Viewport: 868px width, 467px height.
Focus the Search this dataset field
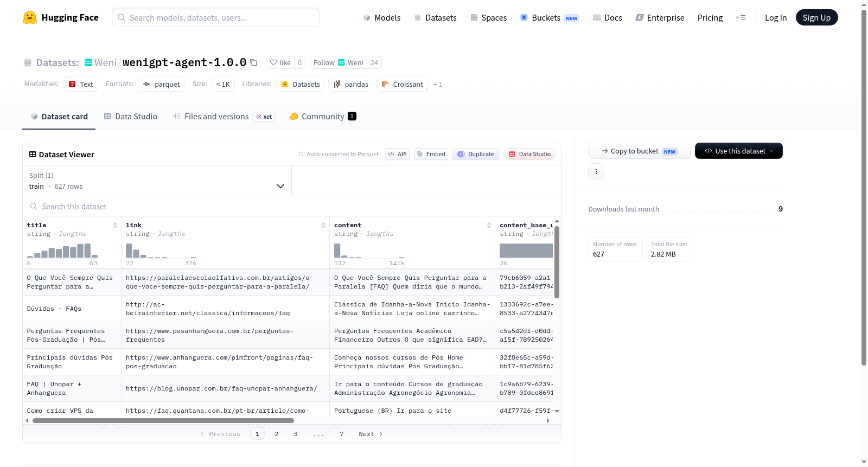click(292, 207)
